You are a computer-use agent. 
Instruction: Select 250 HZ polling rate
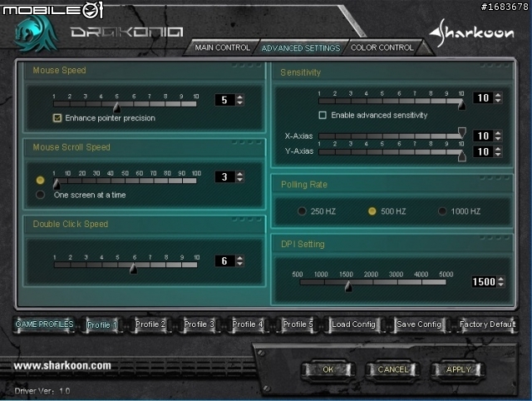coord(302,211)
